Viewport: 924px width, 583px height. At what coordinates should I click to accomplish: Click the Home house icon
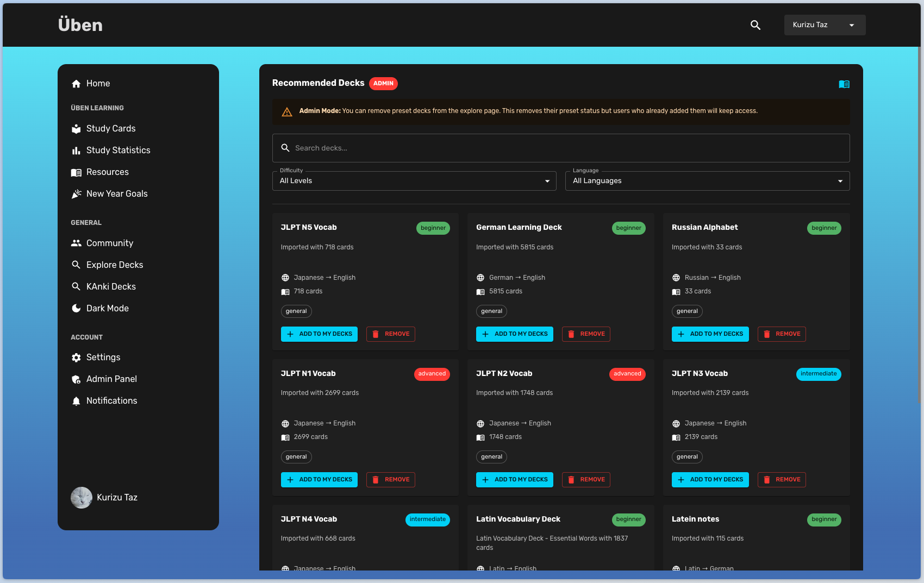coord(76,84)
